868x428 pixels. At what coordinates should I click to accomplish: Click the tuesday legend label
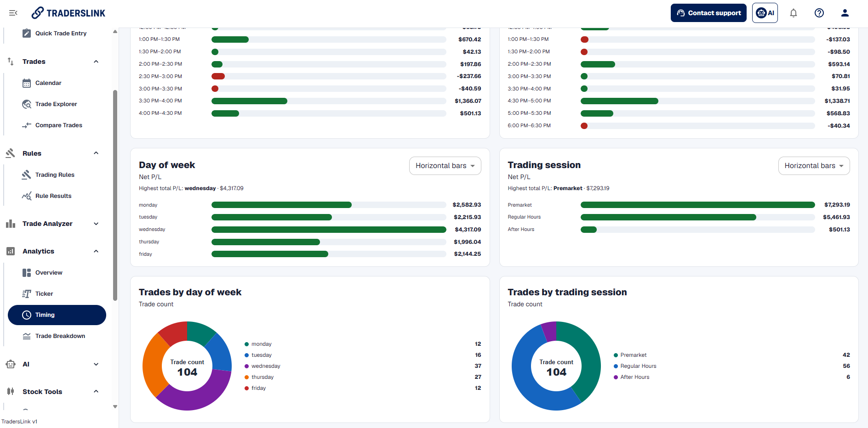(x=262, y=355)
